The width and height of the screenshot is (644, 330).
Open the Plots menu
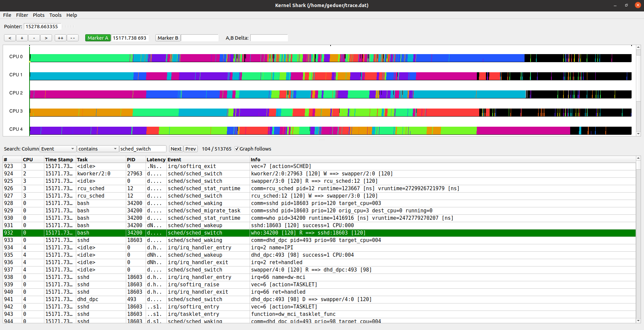pos(39,15)
